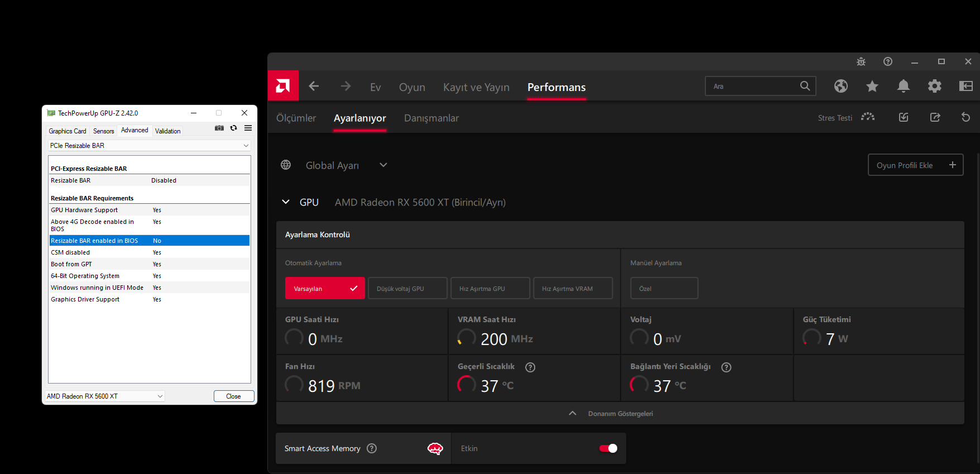Click the CSM disabled row
980x474 pixels.
click(150, 252)
